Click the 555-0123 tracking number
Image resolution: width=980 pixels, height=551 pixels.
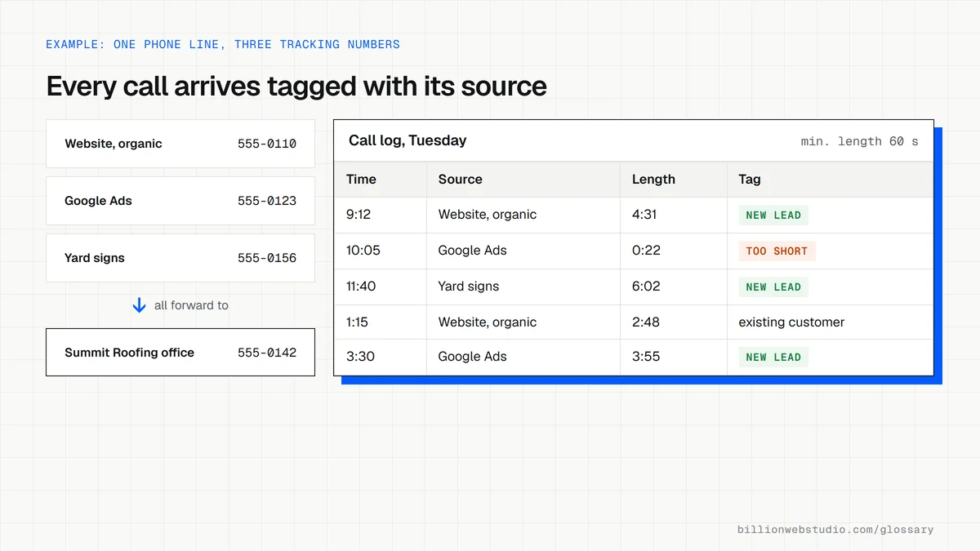point(267,201)
